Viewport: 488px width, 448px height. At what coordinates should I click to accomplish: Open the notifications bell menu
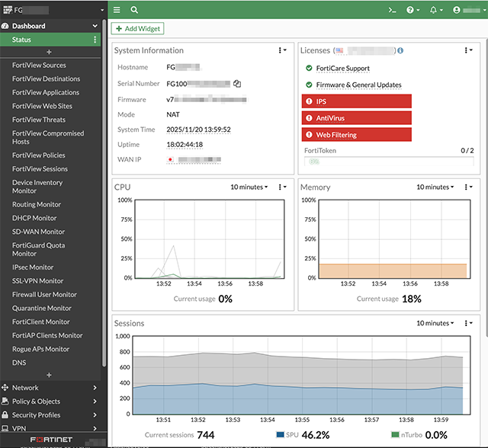point(436,10)
